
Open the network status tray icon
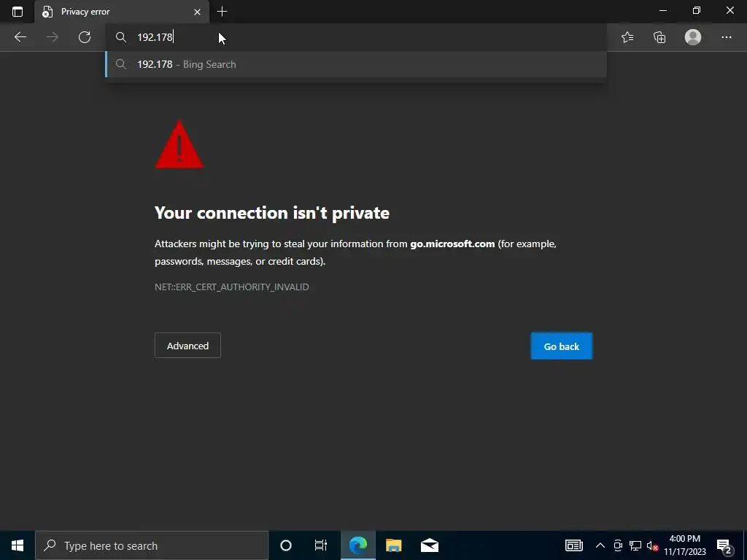click(635, 545)
